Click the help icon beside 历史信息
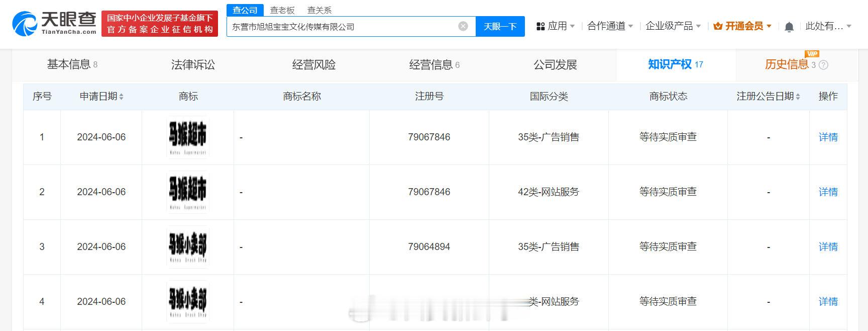Viewport: 868px width, 331px height. coord(823,65)
